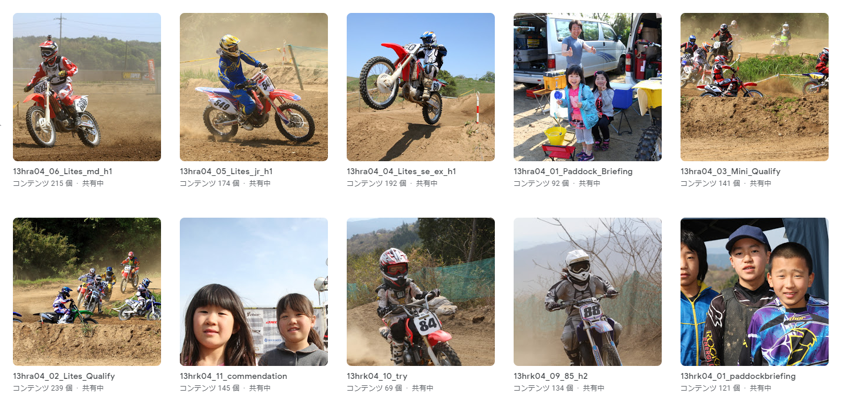Click the 13hrk04_09_85_h2 title link
This screenshot has width=868, height=393.
(x=551, y=377)
